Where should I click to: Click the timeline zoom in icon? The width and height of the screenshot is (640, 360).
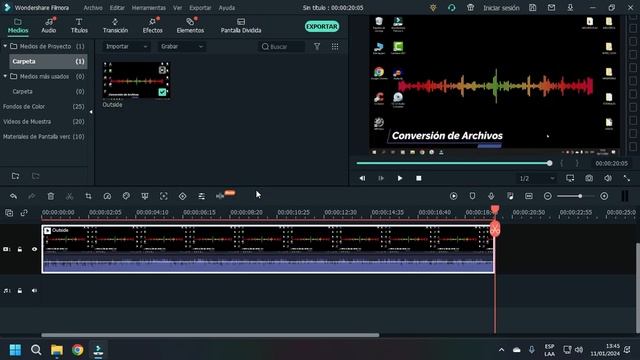(x=604, y=196)
